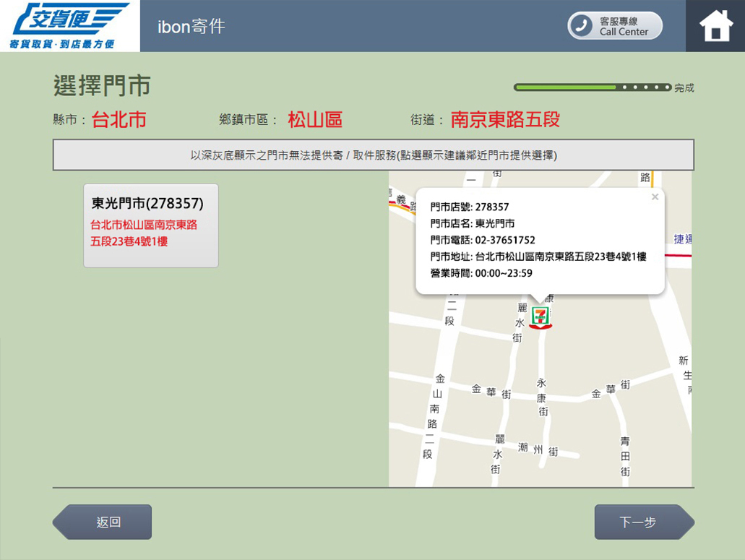This screenshot has height=560, width=745.
Task: Click the 7-Eleven map marker
Action: click(x=541, y=317)
